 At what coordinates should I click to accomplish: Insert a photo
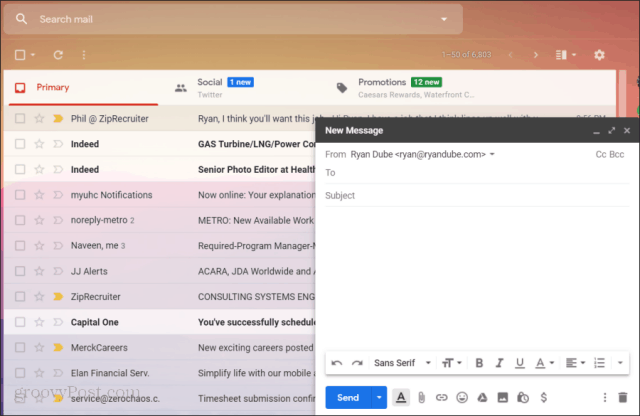click(502, 398)
